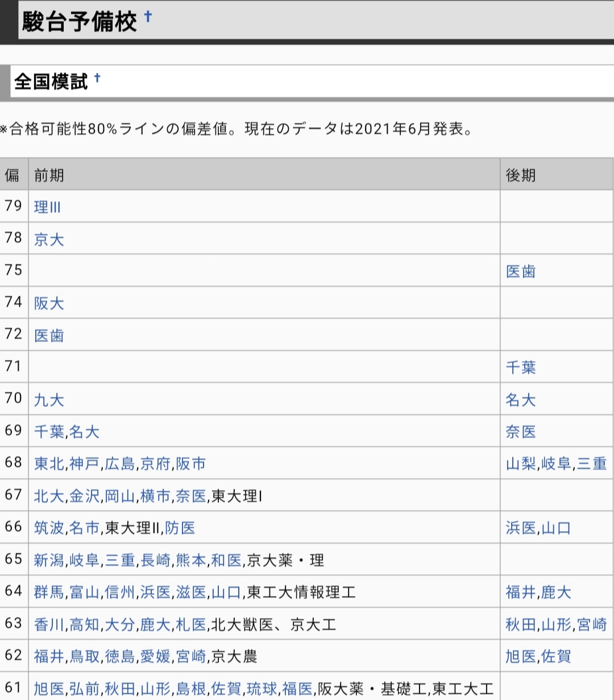Open 旭医 link in 後期 column, row 62
This screenshot has width=614, height=700.
point(521,656)
